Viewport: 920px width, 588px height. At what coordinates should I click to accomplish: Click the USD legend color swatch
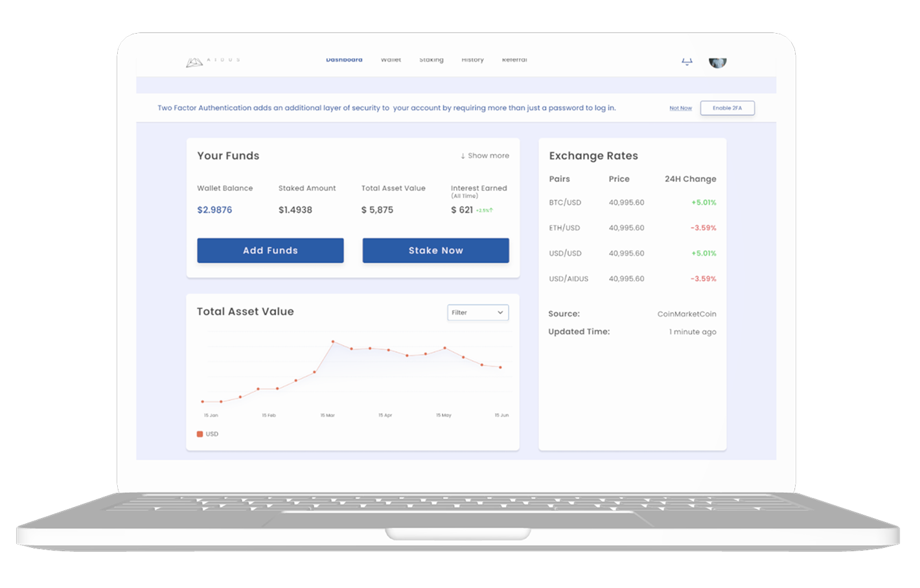[x=200, y=434]
